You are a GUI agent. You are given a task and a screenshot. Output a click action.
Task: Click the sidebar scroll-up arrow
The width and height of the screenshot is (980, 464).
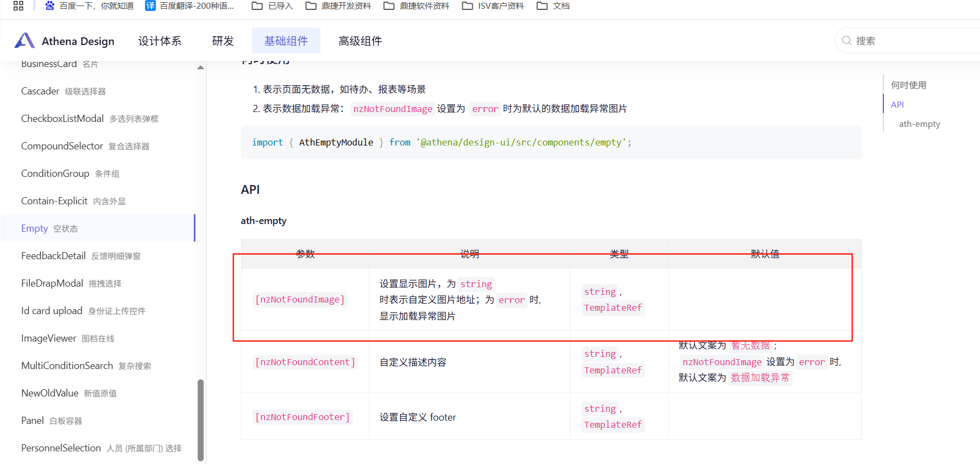point(200,68)
